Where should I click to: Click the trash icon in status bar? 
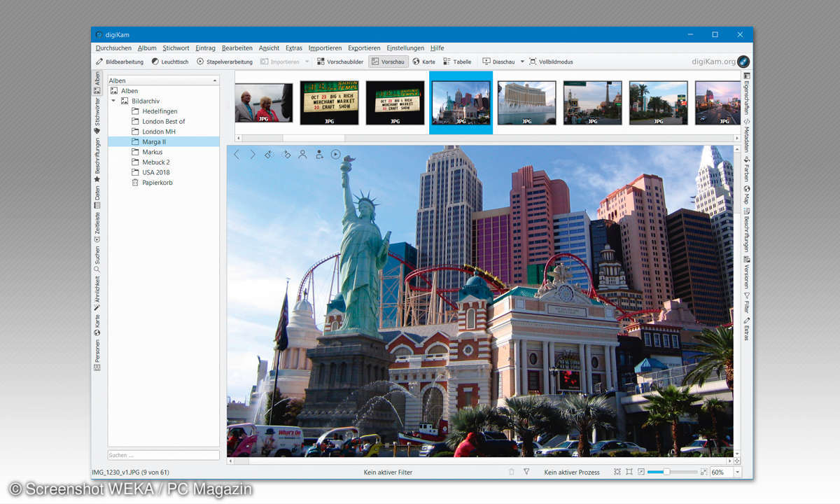(x=511, y=472)
